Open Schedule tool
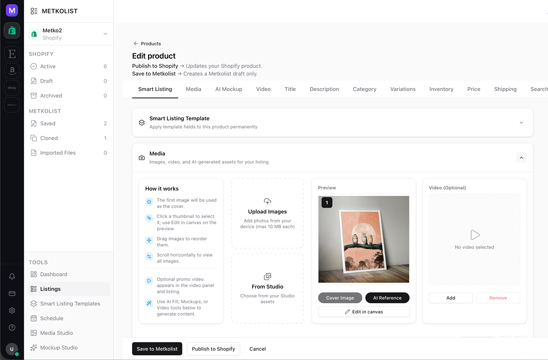The width and height of the screenshot is (548, 360). pos(68,318)
